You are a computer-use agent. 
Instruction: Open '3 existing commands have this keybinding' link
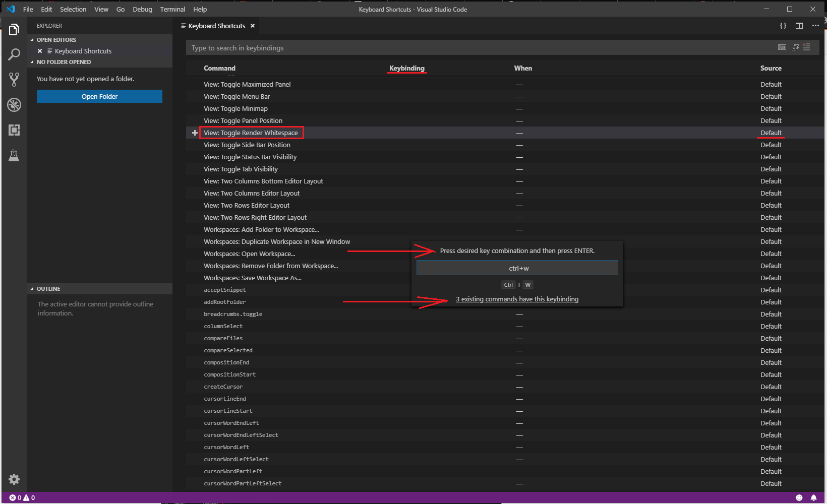pos(517,299)
